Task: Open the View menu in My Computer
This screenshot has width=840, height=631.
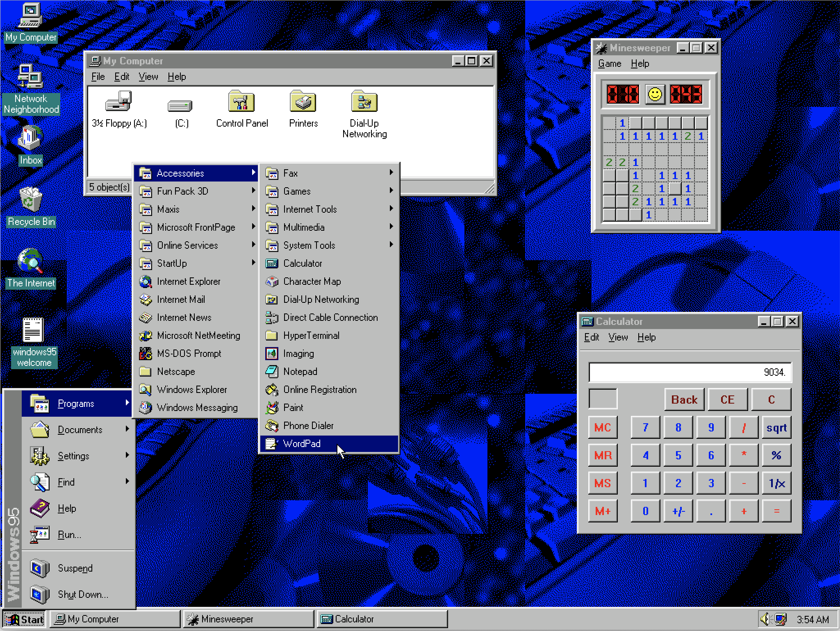Action: [x=148, y=77]
